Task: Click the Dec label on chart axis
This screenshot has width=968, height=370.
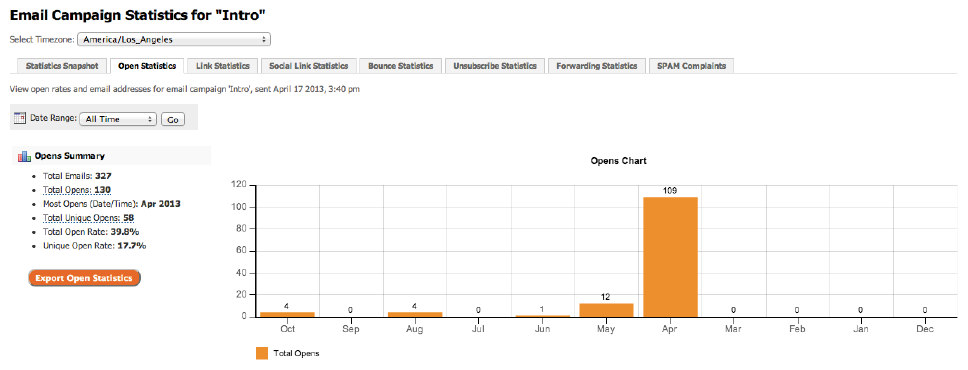Action: tap(925, 329)
